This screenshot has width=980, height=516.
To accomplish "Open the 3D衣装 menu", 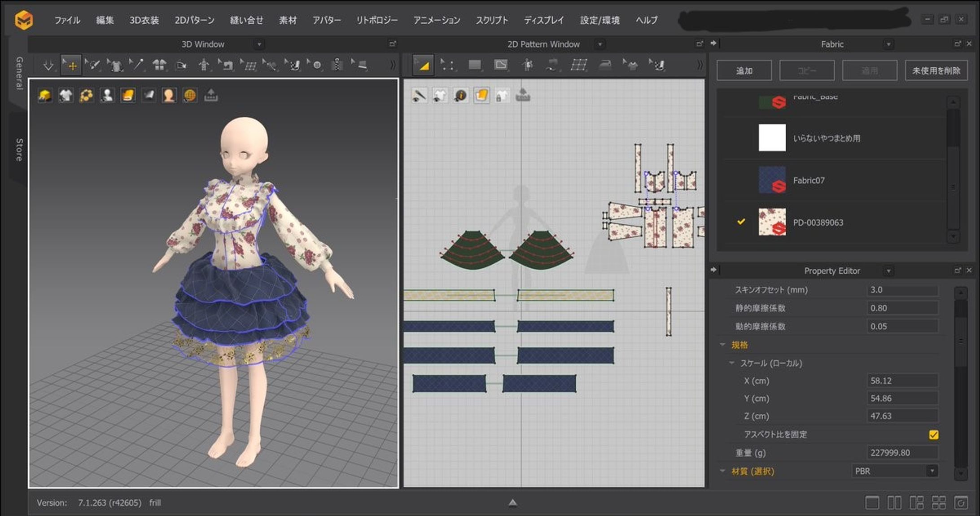I will [x=144, y=20].
